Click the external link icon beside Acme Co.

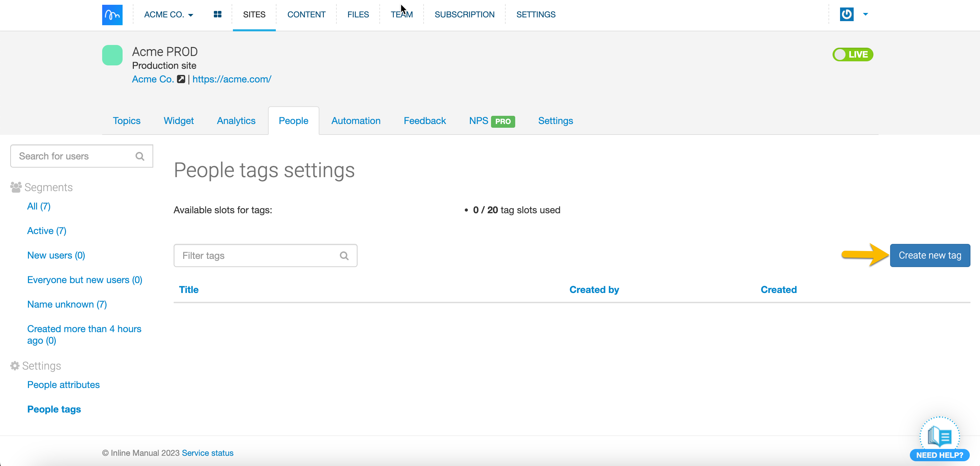181,79
